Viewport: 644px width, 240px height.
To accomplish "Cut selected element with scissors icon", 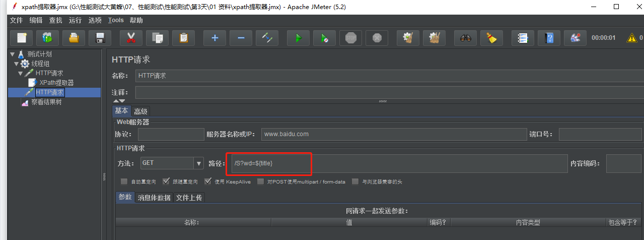I will (131, 38).
